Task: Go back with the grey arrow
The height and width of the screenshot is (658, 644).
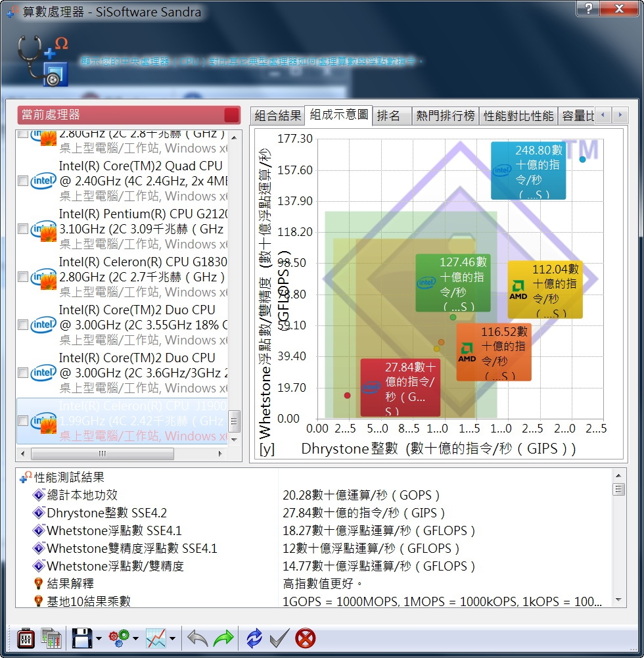Action: pyautogui.click(x=198, y=638)
